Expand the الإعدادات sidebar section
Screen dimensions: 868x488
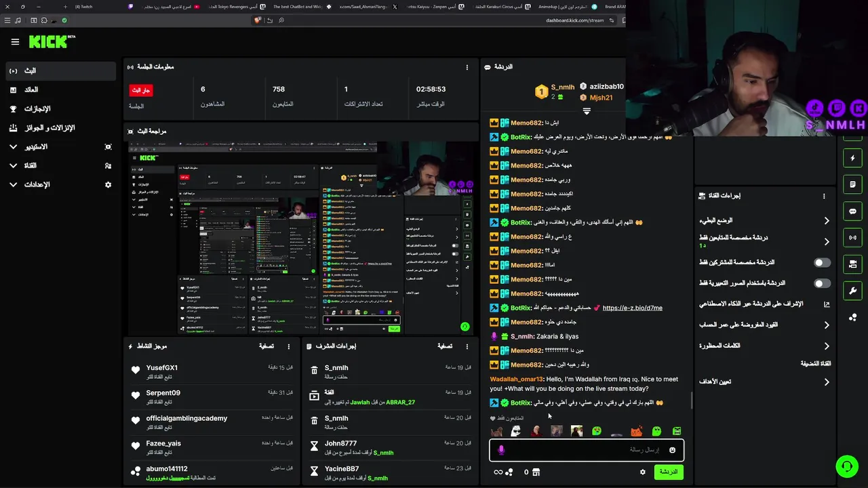(x=61, y=184)
